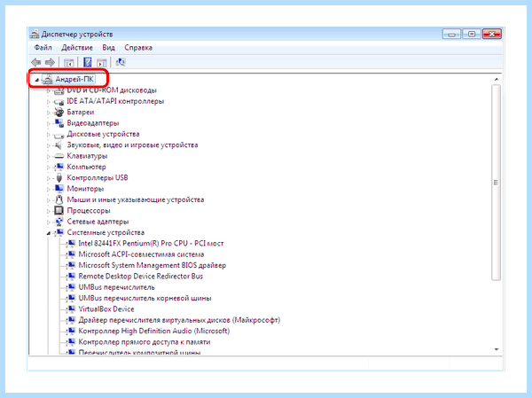
Task: Maximize the Диспетчер устройств window
Action: 472,34
